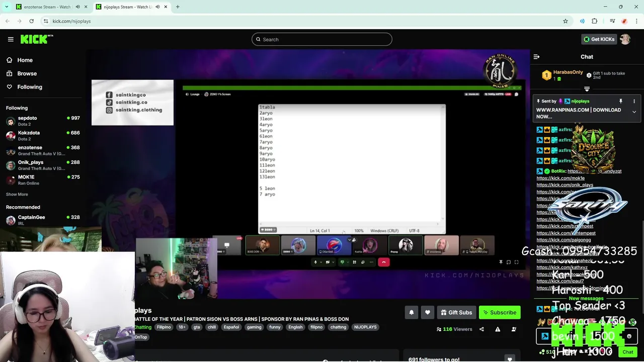Open the browser extensions puzzle icon
The height and width of the screenshot is (362, 644).
pyautogui.click(x=595, y=21)
